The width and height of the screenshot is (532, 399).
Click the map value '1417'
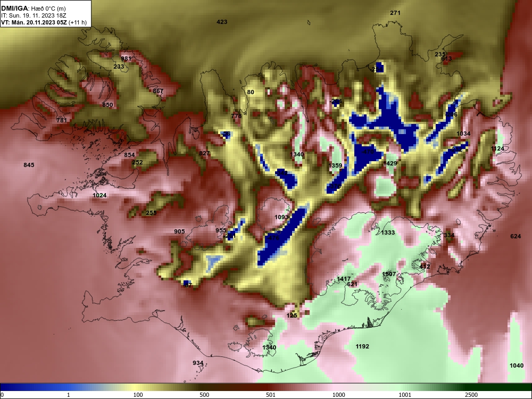click(x=344, y=279)
